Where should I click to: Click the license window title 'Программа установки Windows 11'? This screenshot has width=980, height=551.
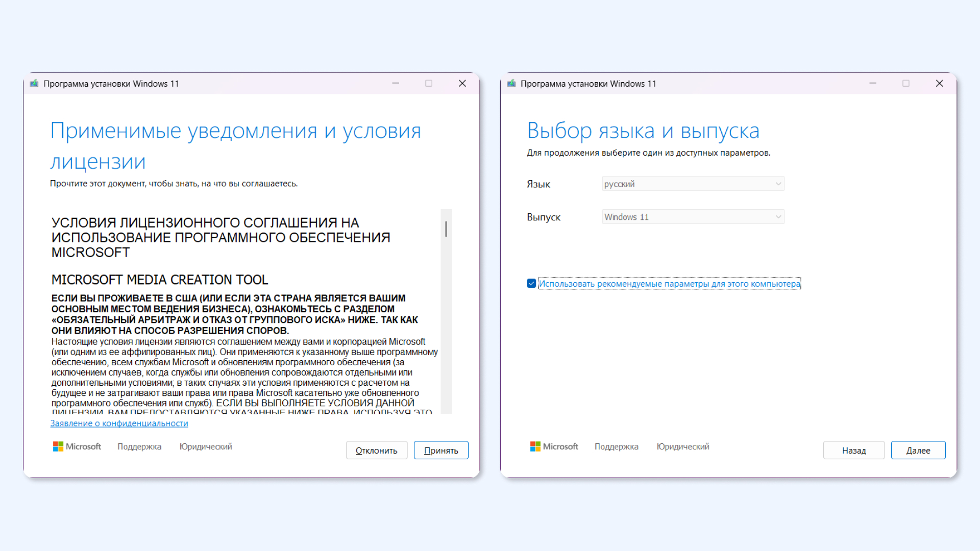pos(111,84)
